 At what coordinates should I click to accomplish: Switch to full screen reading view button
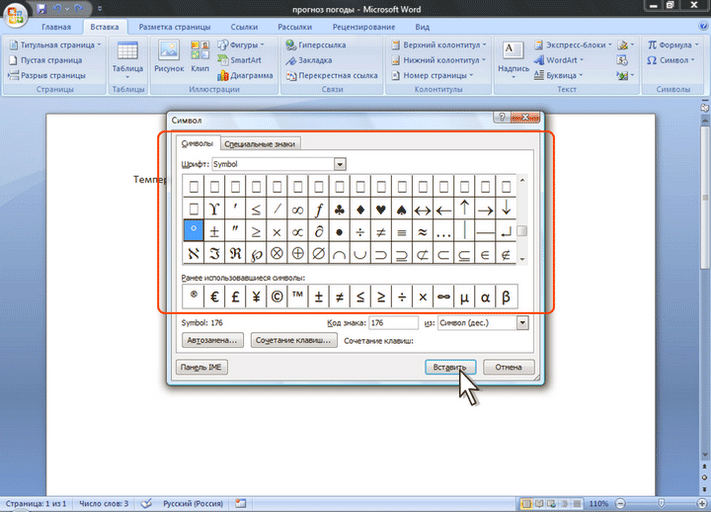click(539, 504)
